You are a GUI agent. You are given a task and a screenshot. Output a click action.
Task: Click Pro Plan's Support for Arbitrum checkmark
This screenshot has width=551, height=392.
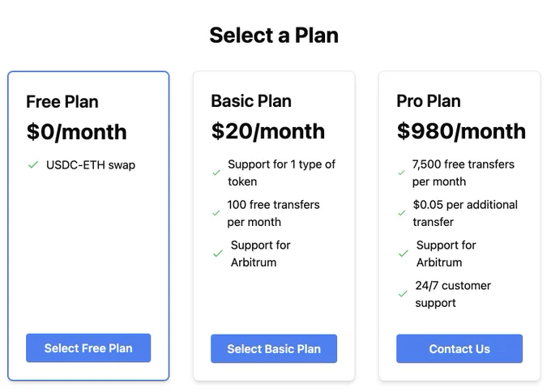(404, 254)
